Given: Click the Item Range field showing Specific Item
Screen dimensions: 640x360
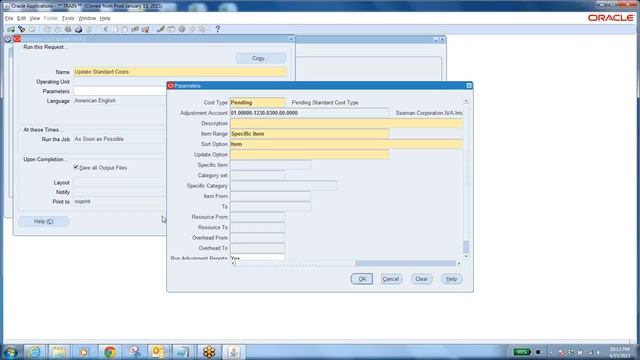Looking at the screenshot, I should [309, 133].
